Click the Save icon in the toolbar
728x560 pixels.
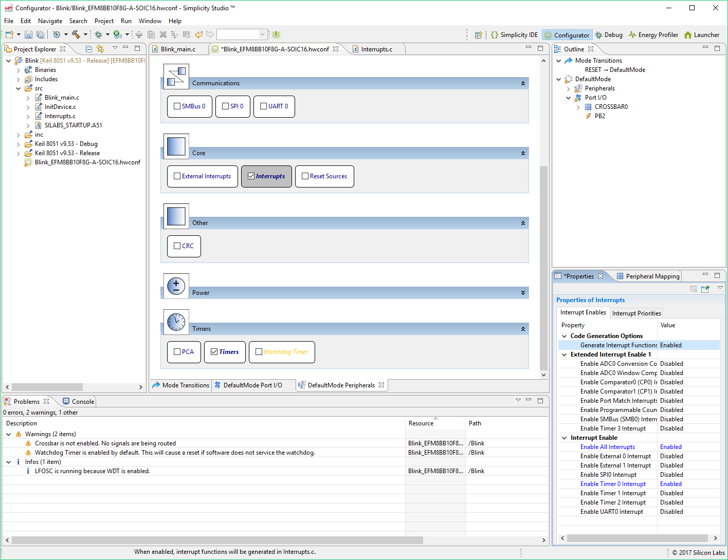28,34
